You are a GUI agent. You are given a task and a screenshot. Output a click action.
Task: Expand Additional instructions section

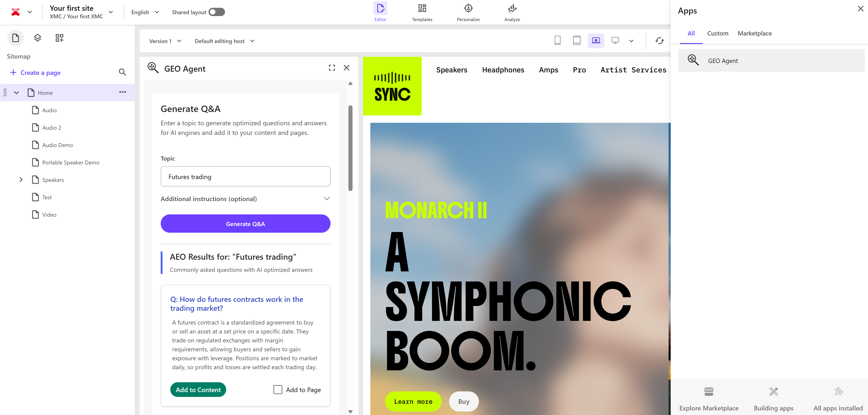click(x=326, y=199)
